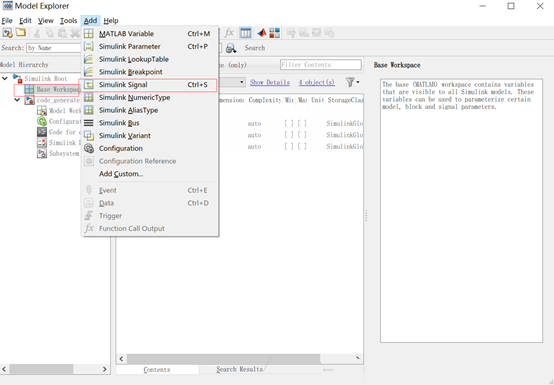Click the Unit column header
The image size is (554, 385).
(x=317, y=100)
